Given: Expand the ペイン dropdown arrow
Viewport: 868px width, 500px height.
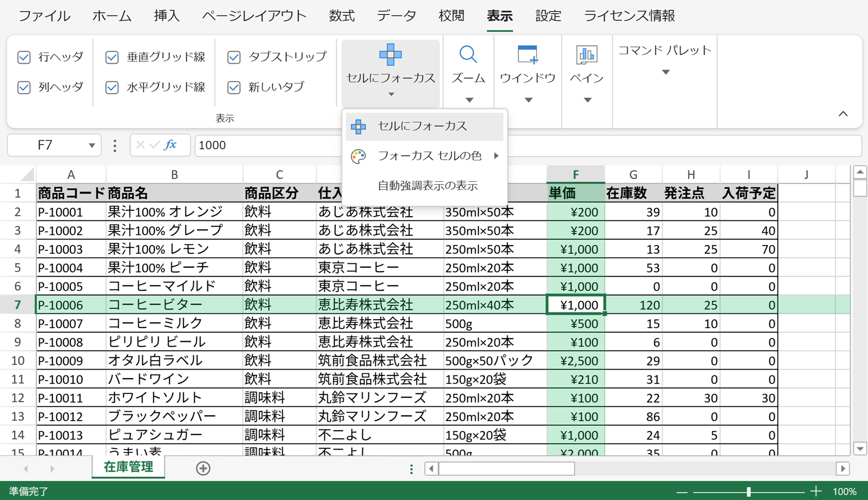Looking at the screenshot, I should coord(587,100).
